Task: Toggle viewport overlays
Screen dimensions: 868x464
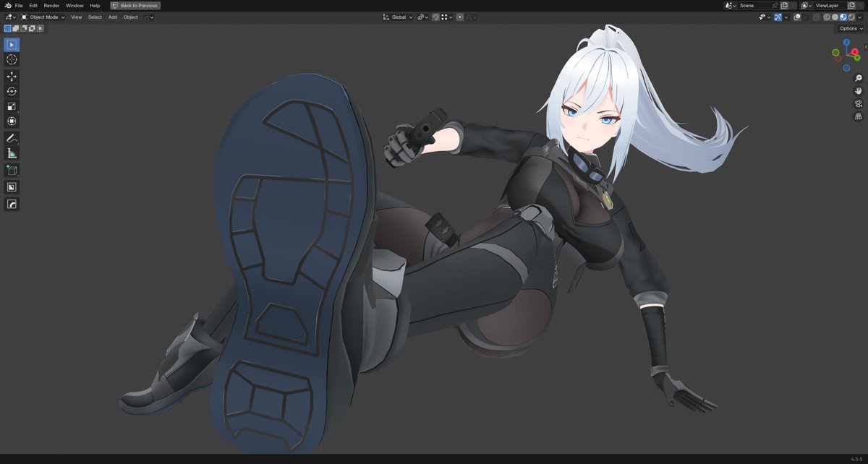Action: point(797,17)
